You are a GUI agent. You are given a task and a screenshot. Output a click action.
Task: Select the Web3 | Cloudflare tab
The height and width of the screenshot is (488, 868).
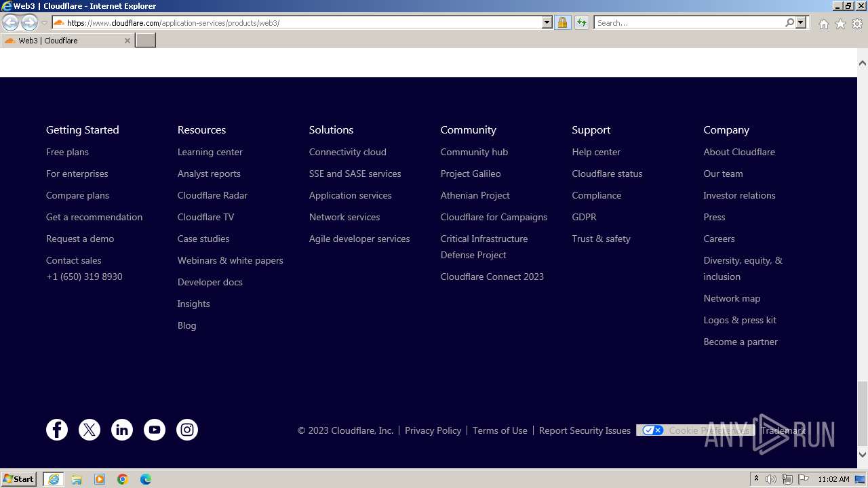(x=66, y=41)
